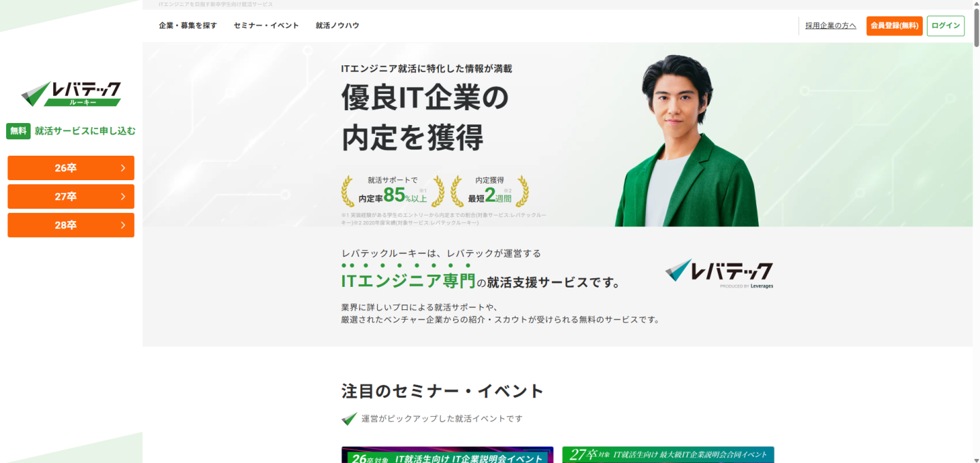980x463 pixels.
Task: Click the arrow on the 28卒 button
Action: 122,225
